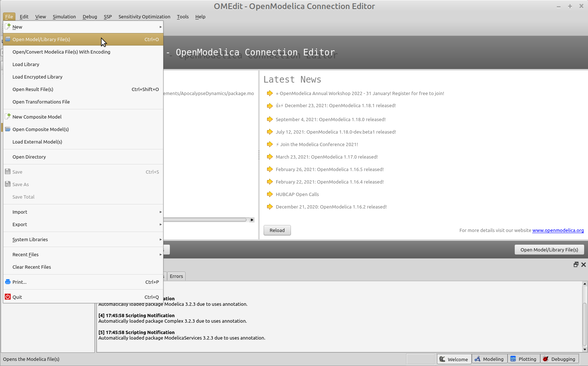Click the messages scrollbar up arrow
This screenshot has width=588, height=366.
click(585, 284)
